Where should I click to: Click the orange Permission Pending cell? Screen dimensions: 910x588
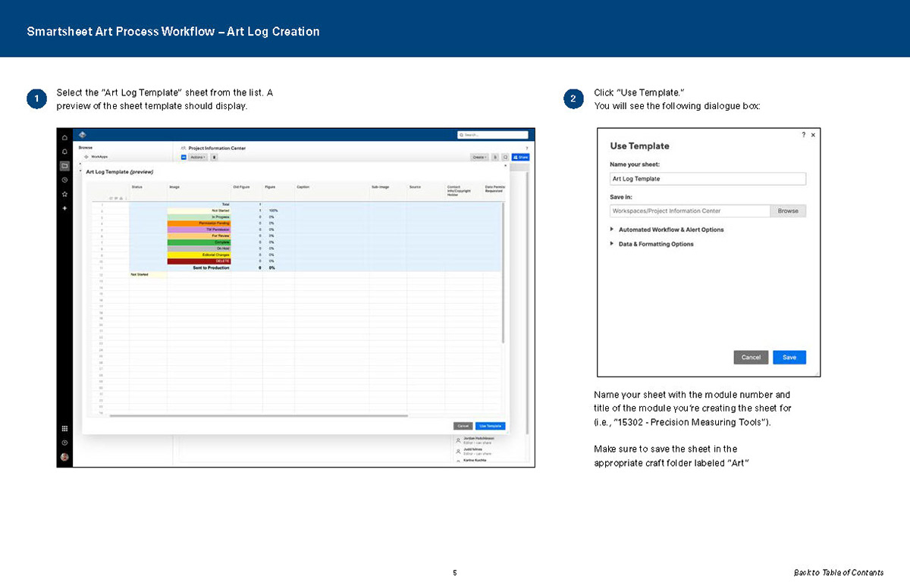(199, 223)
